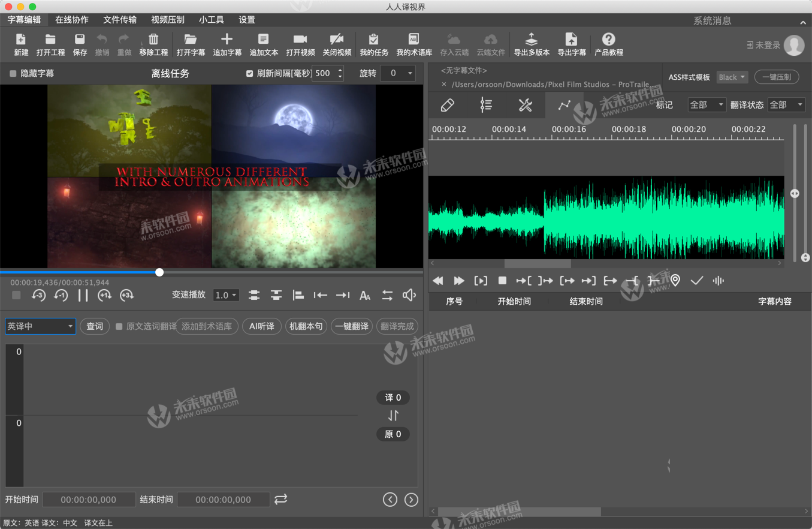Click the waveform horizontal scrollbar thumb
Viewport: 812px width, 529px height.
pos(538,263)
